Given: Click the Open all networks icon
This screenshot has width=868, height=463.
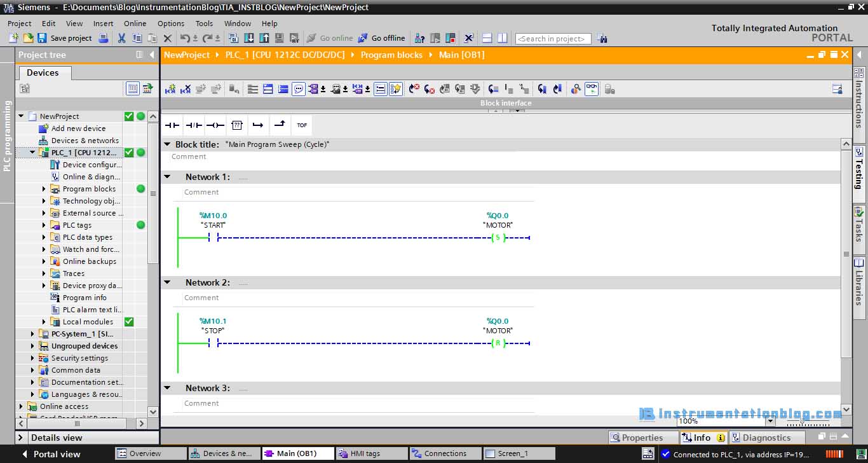Looking at the screenshot, I should click(268, 89).
